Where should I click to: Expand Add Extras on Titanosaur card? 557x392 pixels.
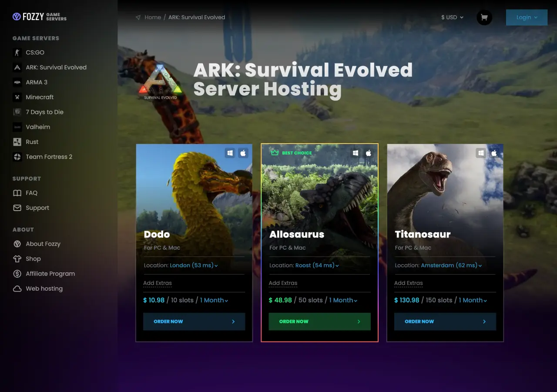coord(409,283)
